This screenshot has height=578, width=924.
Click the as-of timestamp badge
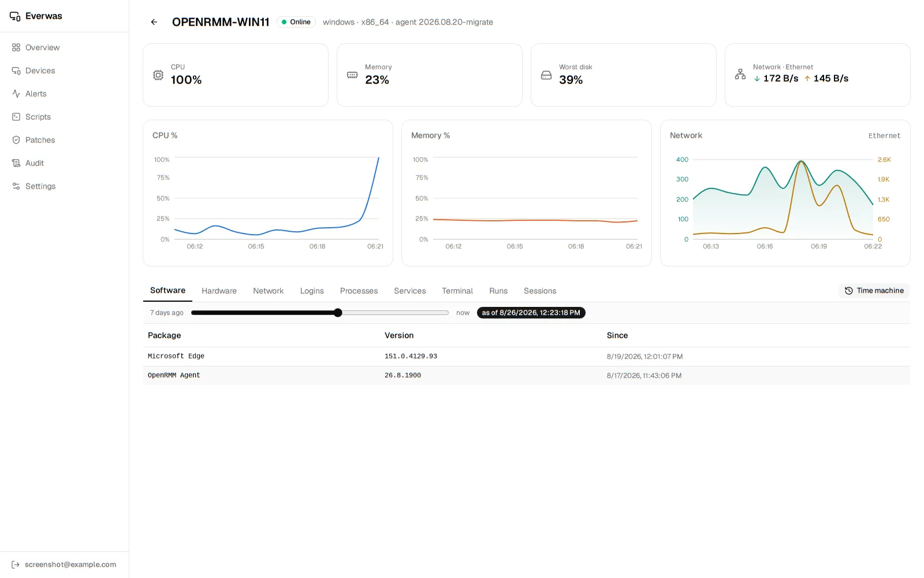pos(531,313)
